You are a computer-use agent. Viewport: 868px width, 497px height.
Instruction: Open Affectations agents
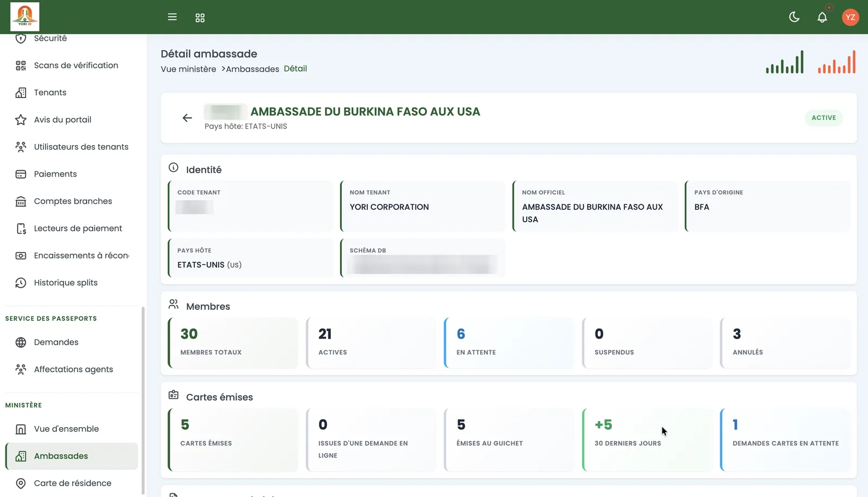pos(72,369)
